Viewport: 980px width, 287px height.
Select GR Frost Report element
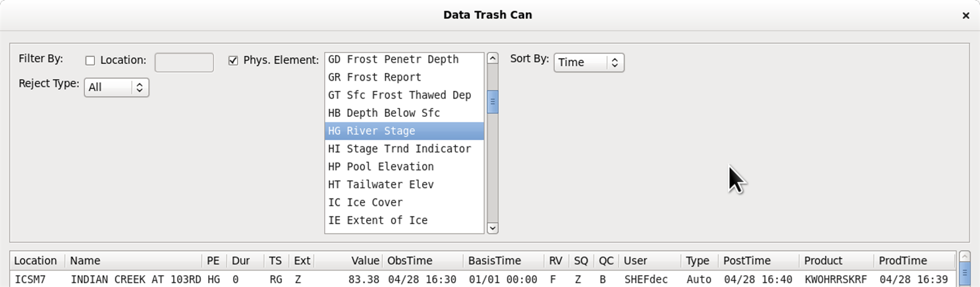(x=404, y=77)
